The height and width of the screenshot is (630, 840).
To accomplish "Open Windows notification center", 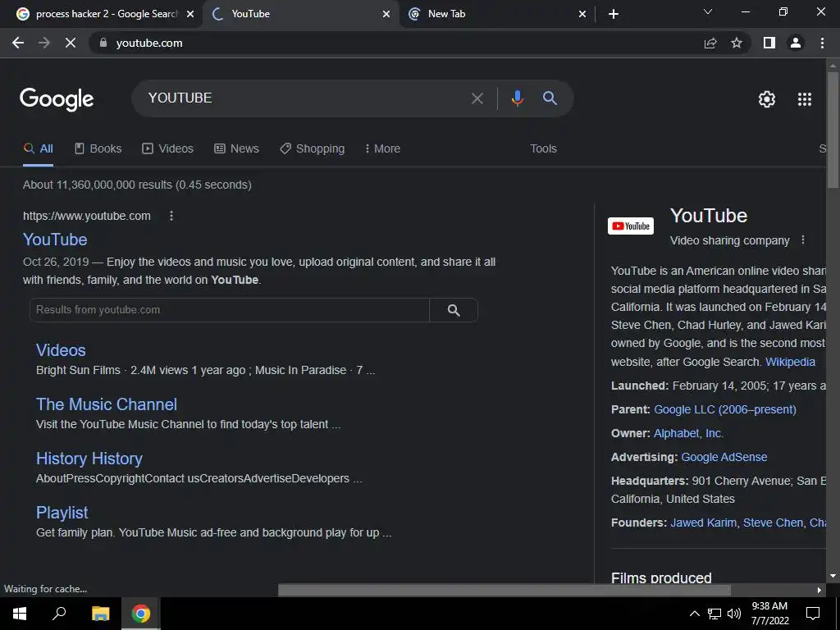I will [x=813, y=614].
